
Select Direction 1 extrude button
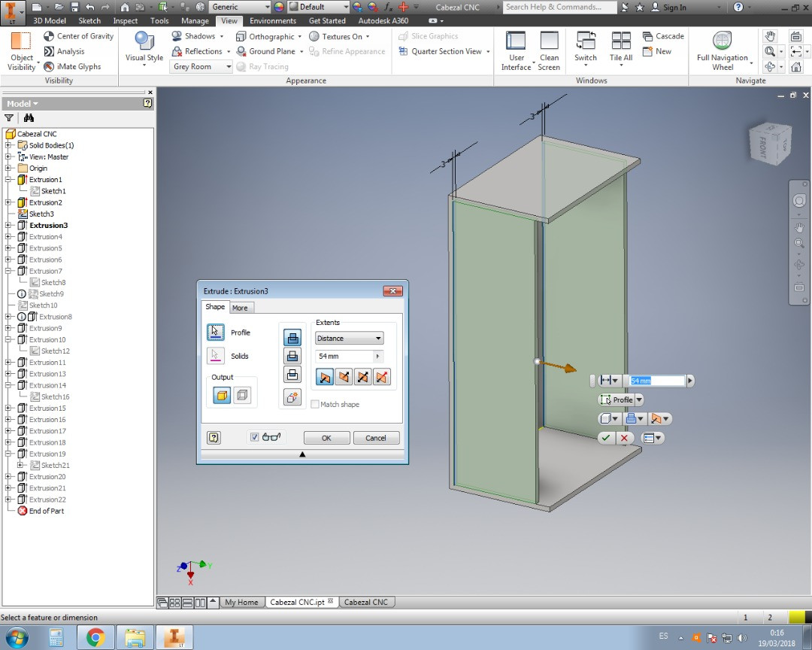click(x=325, y=377)
